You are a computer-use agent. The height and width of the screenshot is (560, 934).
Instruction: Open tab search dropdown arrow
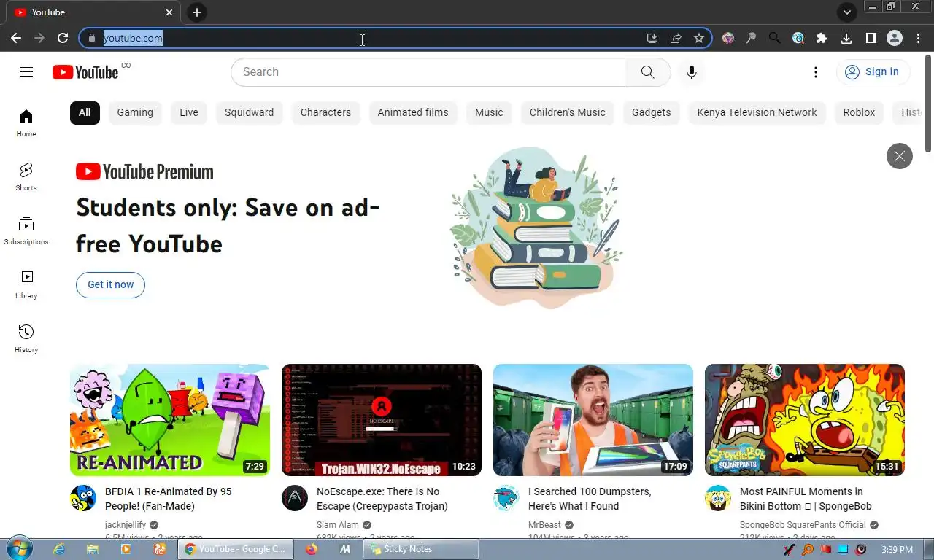click(846, 12)
